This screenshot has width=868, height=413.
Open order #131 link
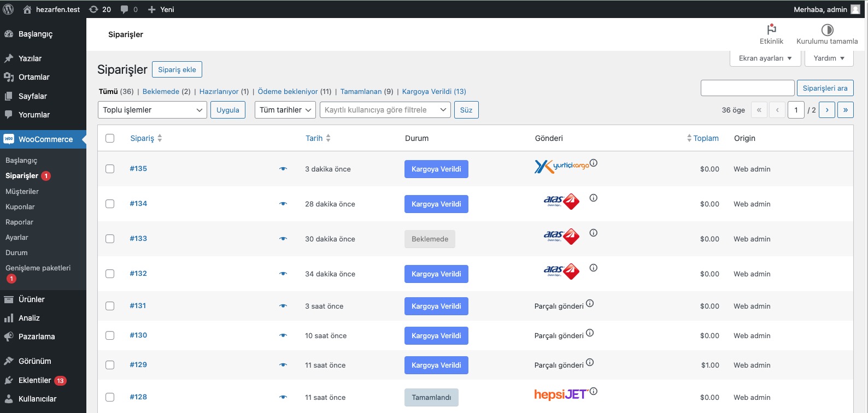click(138, 306)
